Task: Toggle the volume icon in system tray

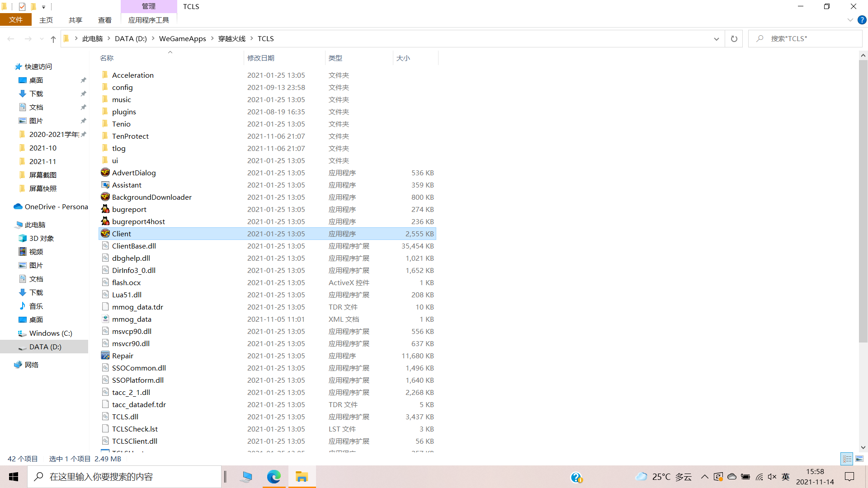Action: (772, 477)
